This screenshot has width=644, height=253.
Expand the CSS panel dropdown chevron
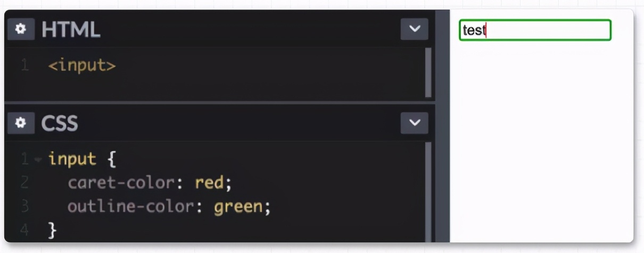(x=414, y=123)
